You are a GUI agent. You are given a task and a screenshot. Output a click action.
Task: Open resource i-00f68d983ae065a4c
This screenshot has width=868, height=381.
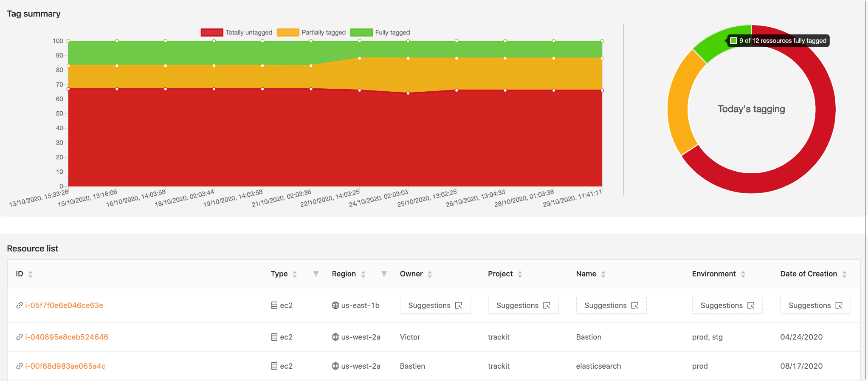pos(65,366)
